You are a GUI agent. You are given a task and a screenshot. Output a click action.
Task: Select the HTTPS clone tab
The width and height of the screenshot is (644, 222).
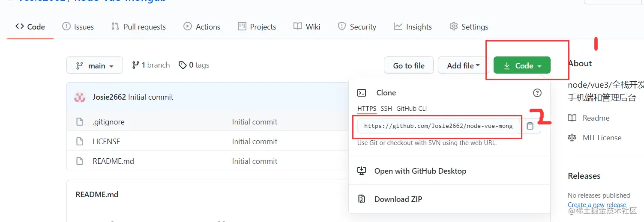pyautogui.click(x=367, y=109)
